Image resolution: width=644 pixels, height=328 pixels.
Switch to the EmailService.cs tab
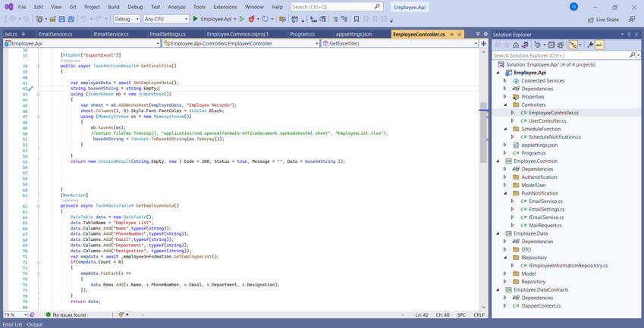55,34
